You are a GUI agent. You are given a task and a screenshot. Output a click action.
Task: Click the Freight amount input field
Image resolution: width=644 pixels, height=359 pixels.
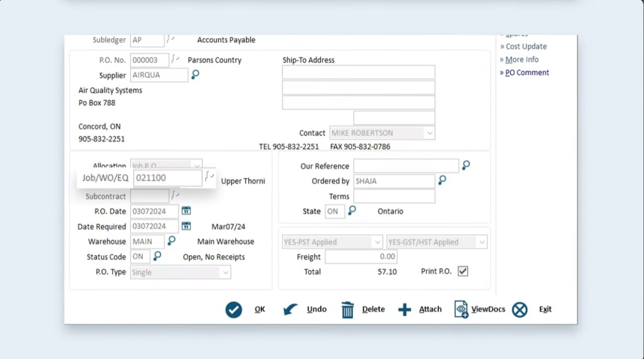(361, 257)
